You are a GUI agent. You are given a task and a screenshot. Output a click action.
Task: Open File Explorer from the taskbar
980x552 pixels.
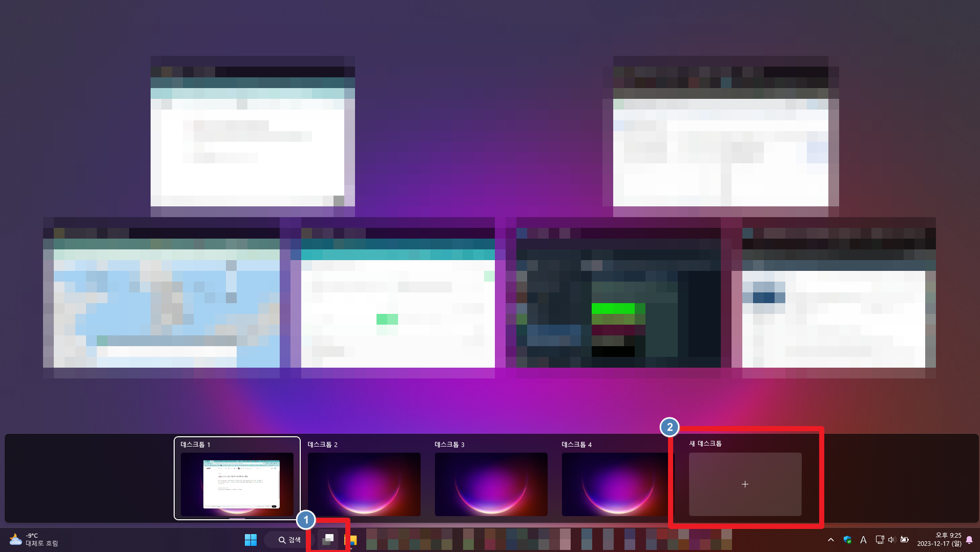tap(351, 540)
